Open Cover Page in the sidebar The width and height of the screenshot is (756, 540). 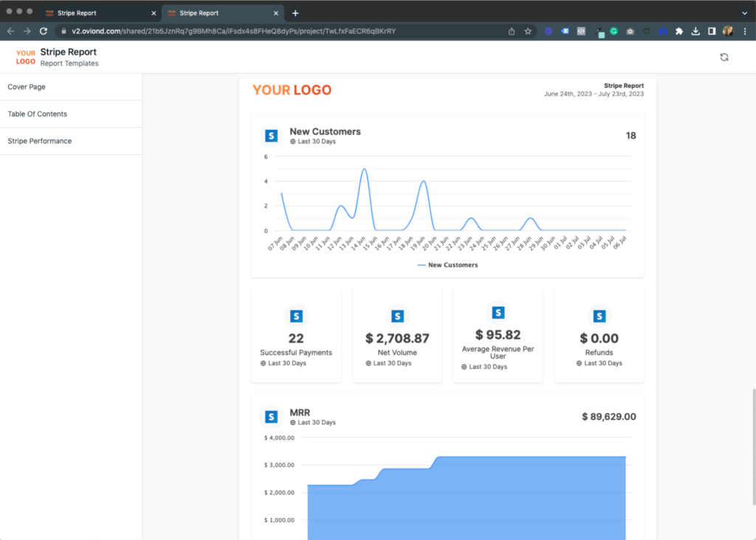pos(71,87)
